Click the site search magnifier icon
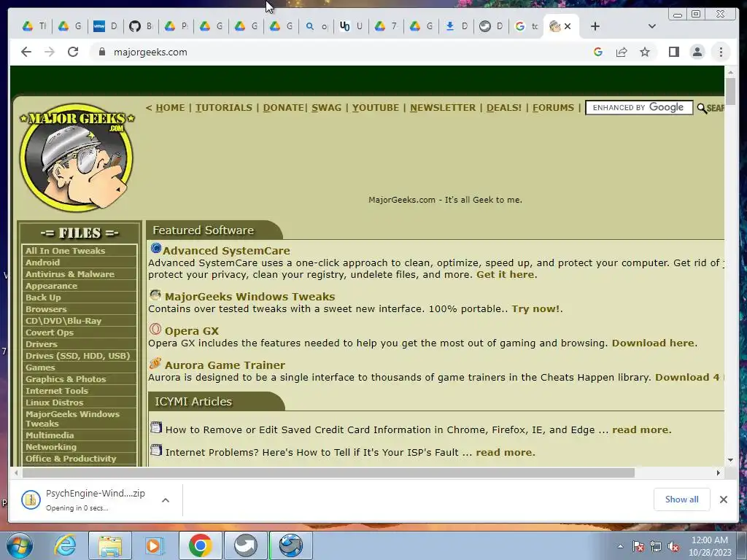This screenshot has width=747, height=560. point(702,109)
